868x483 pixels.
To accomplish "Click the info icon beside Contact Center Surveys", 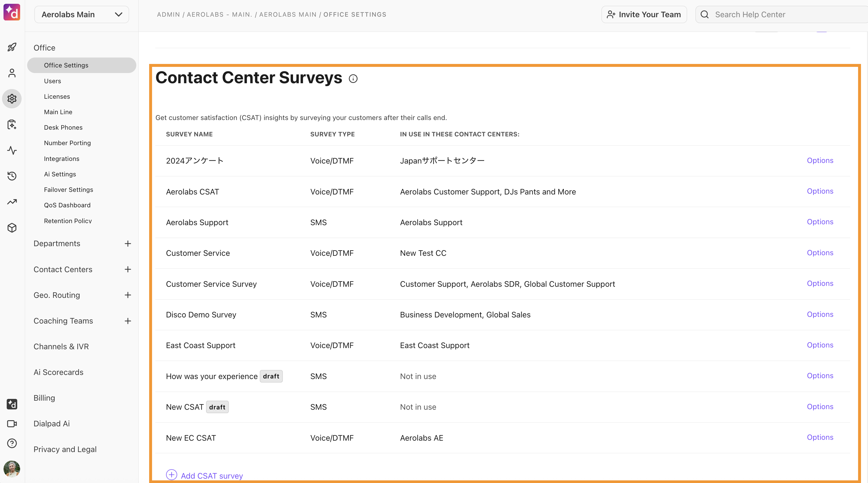I will 353,79.
